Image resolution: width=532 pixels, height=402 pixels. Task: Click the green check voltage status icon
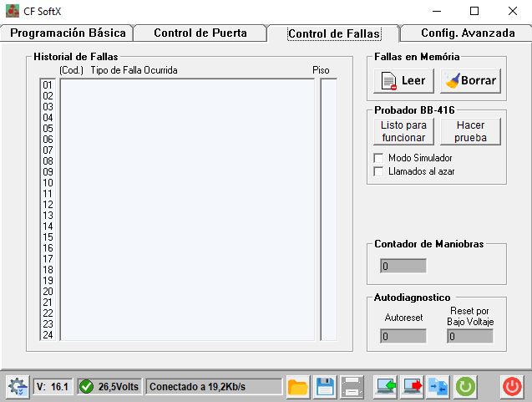pyautogui.click(x=86, y=387)
